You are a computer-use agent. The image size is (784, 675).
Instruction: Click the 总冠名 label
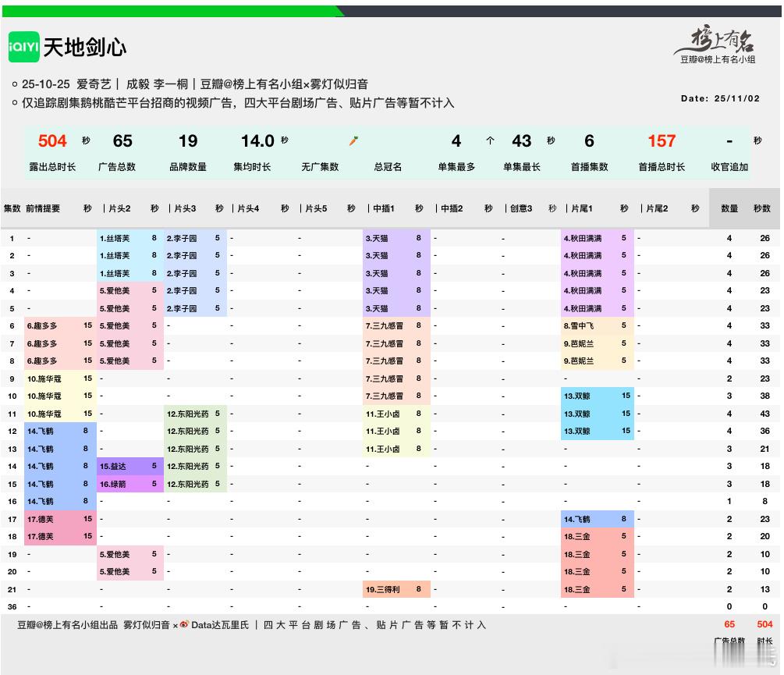(388, 166)
